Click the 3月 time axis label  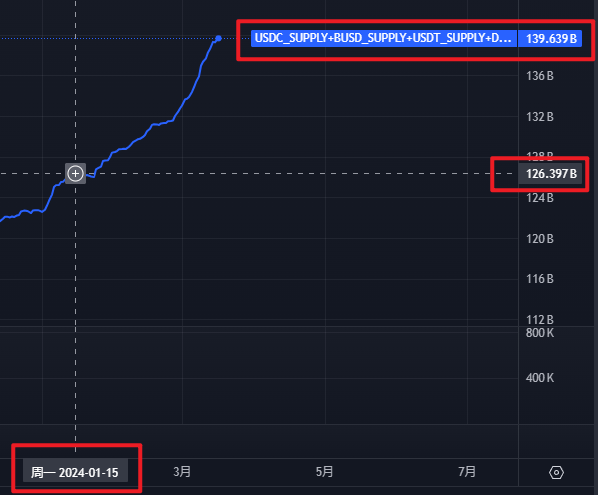(x=182, y=472)
